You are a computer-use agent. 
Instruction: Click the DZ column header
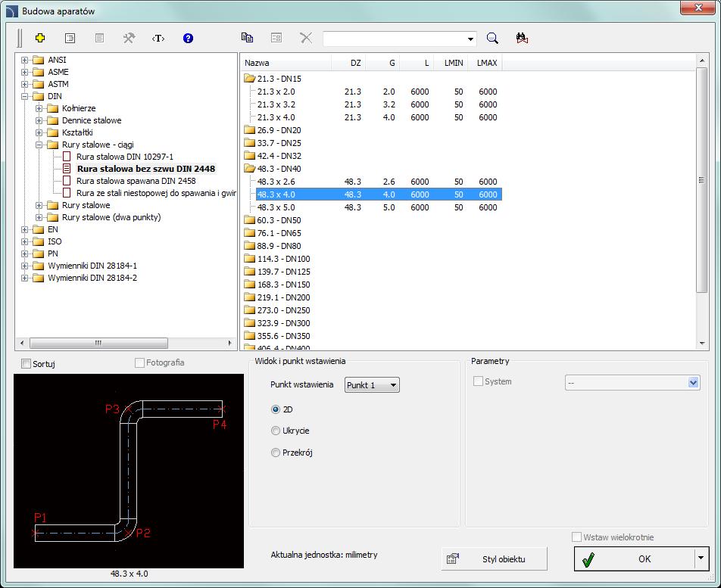pos(348,63)
